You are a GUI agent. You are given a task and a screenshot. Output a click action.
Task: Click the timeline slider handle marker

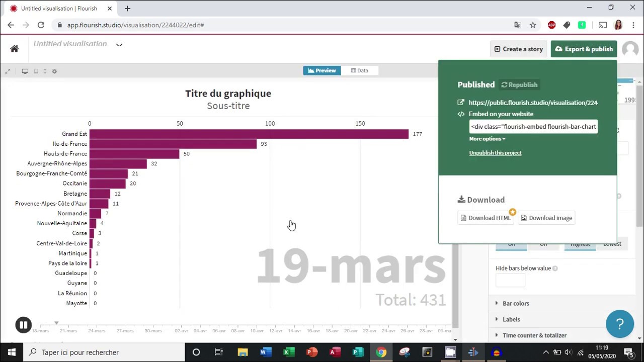[x=56, y=323]
